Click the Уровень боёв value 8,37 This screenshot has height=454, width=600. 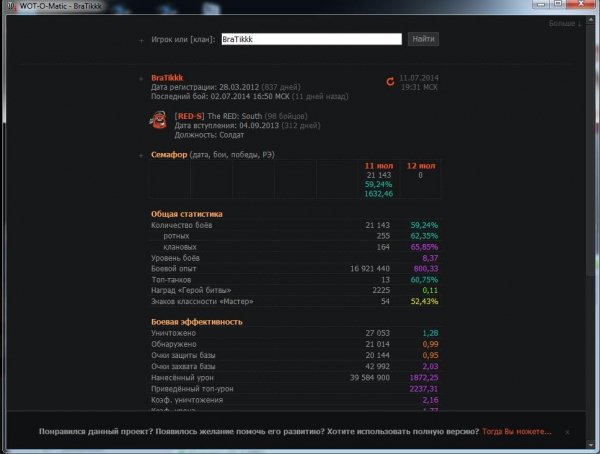(430, 258)
